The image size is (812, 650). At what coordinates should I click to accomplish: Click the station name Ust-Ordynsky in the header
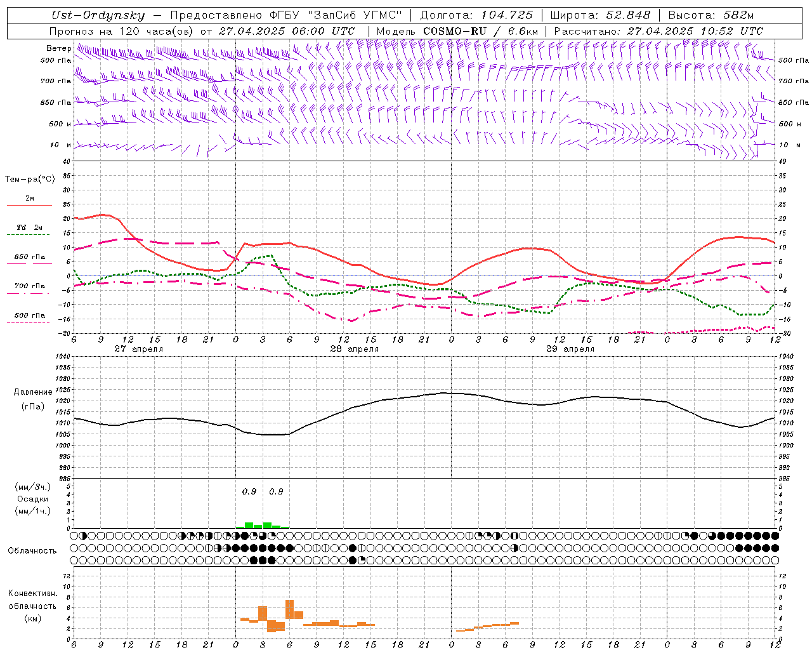(98, 15)
